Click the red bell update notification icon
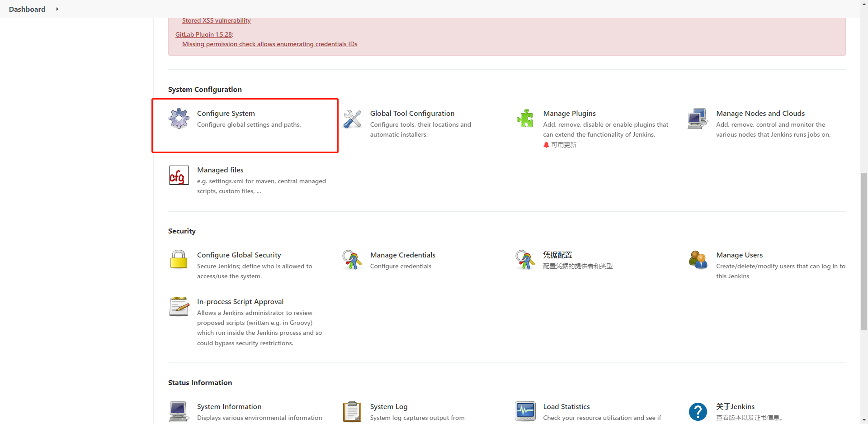 [546, 145]
